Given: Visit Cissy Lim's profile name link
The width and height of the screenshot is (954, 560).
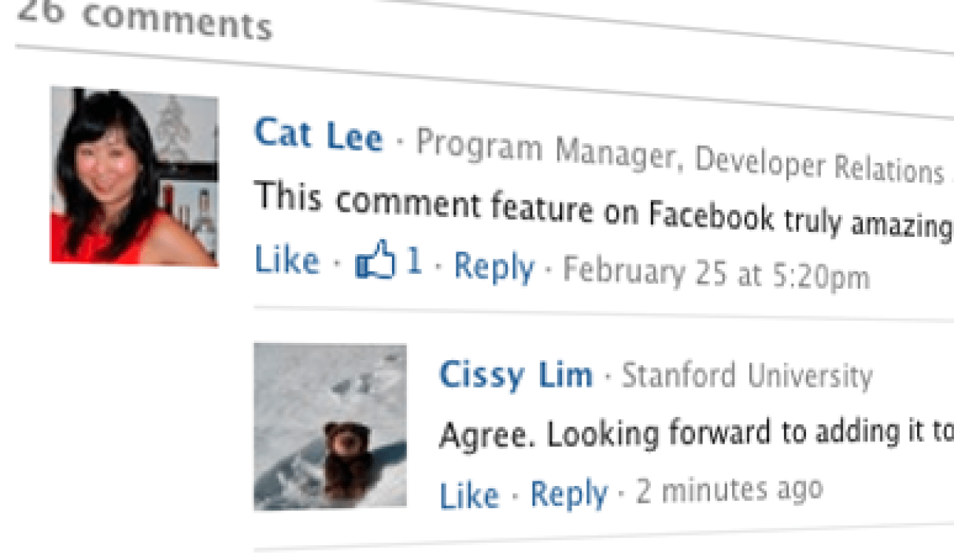Looking at the screenshot, I should [516, 374].
